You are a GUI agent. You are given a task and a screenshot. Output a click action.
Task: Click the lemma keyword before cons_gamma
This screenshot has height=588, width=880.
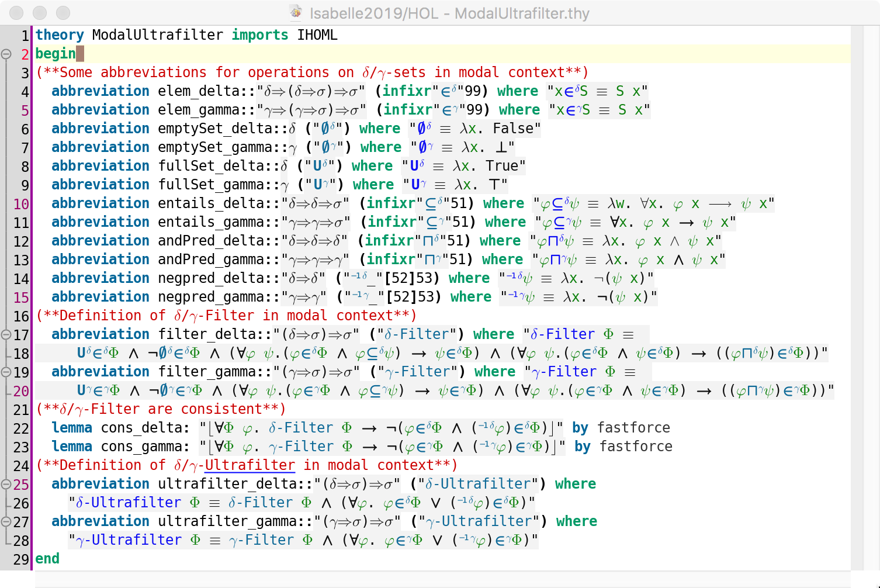tap(72, 447)
